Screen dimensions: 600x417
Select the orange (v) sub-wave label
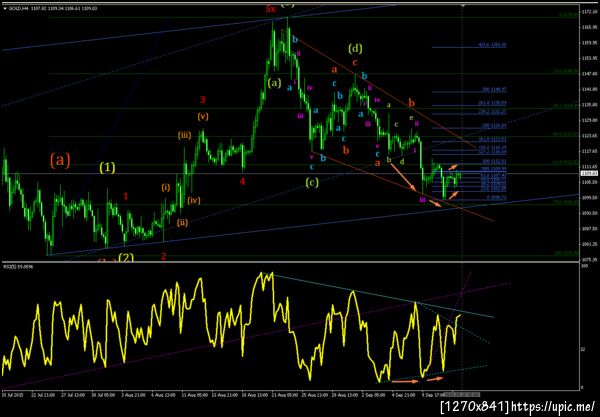coord(203,116)
